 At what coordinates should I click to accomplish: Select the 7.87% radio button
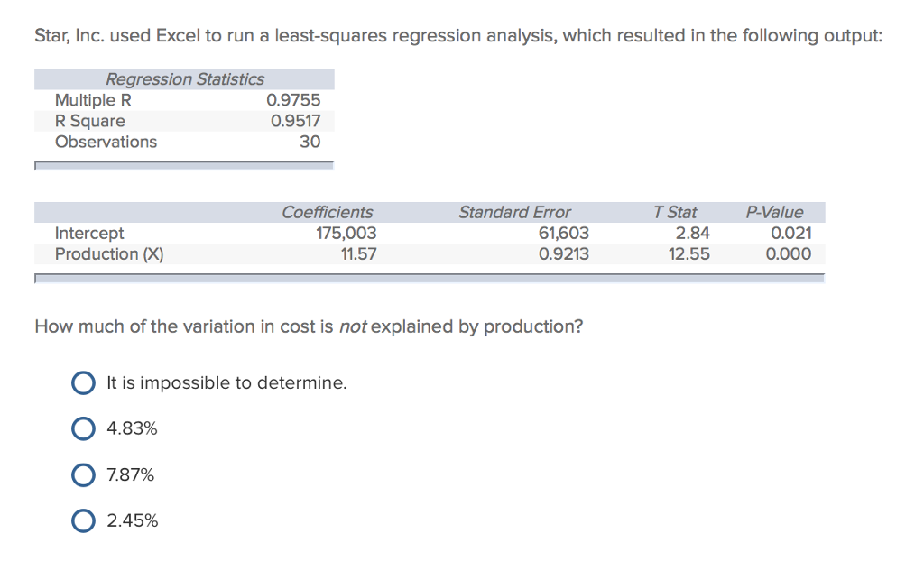83,475
